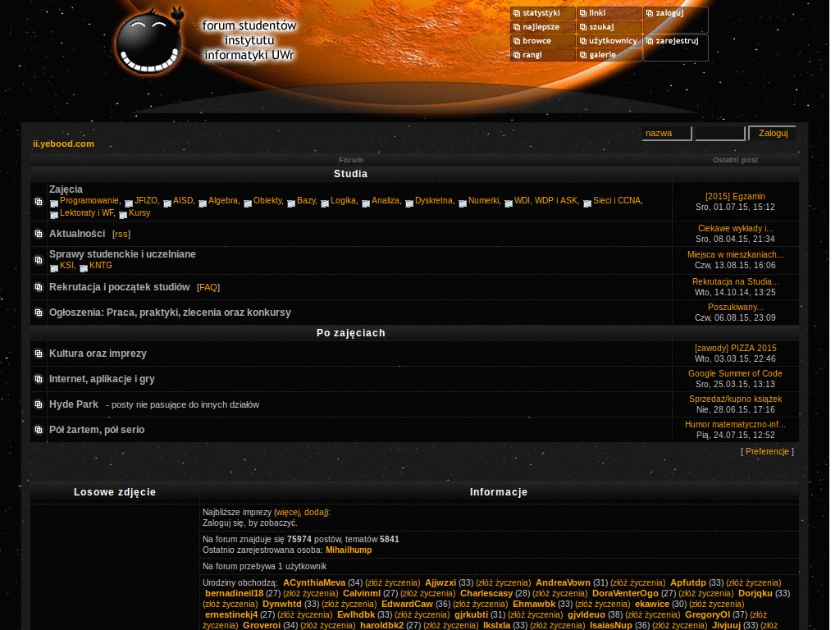
Task: Click the forum icon beside Aktualności
Action: click(x=39, y=234)
